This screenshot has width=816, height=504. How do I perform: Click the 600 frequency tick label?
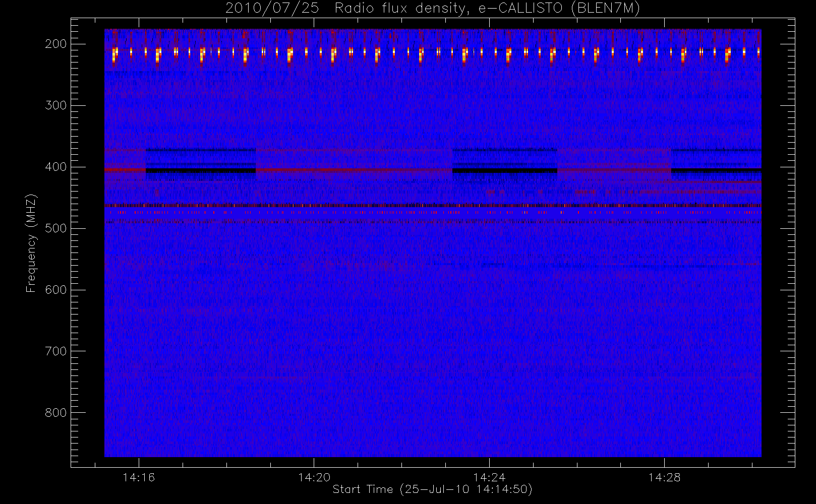(x=56, y=290)
